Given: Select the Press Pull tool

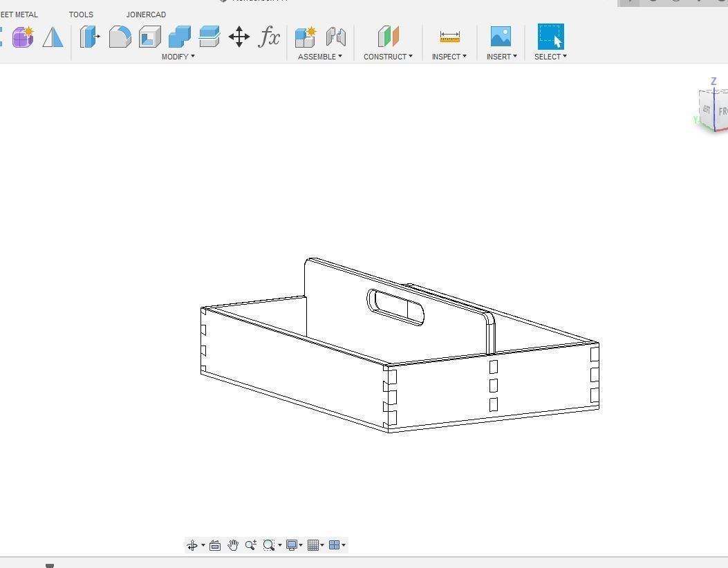Looking at the screenshot, I should point(90,37).
